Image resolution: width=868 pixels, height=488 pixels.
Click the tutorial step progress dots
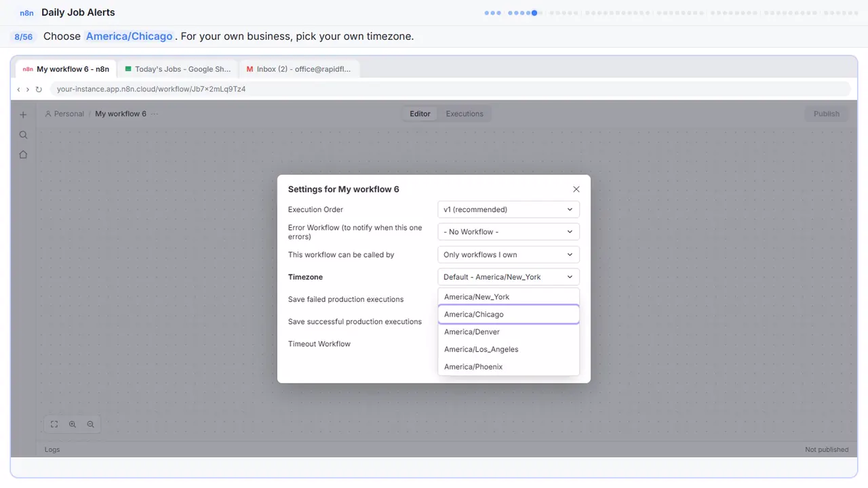click(671, 13)
